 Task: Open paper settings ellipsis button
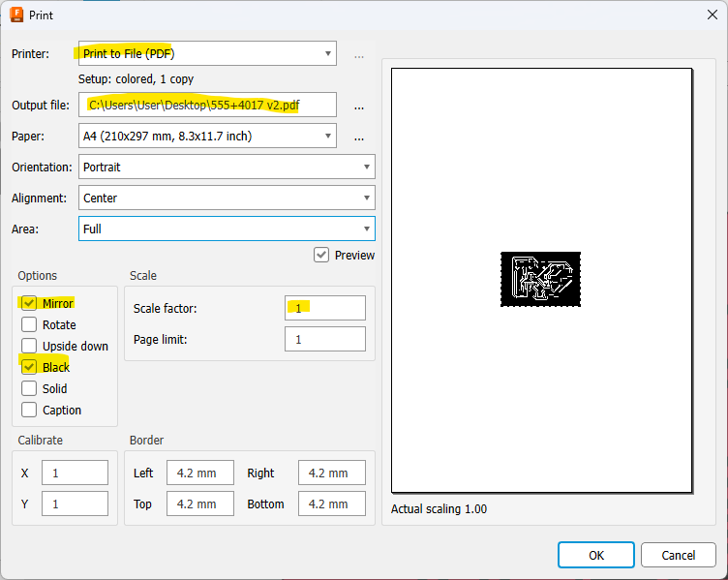359,137
